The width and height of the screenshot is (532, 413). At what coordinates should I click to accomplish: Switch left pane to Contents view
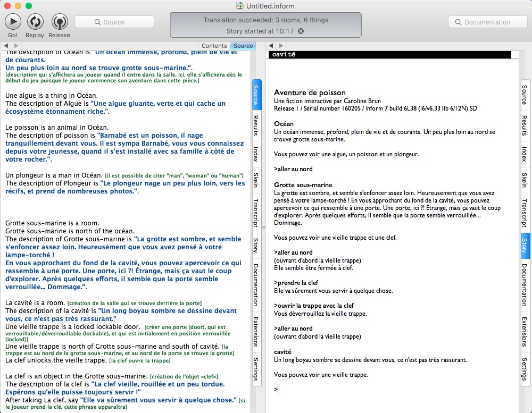pyautogui.click(x=214, y=46)
